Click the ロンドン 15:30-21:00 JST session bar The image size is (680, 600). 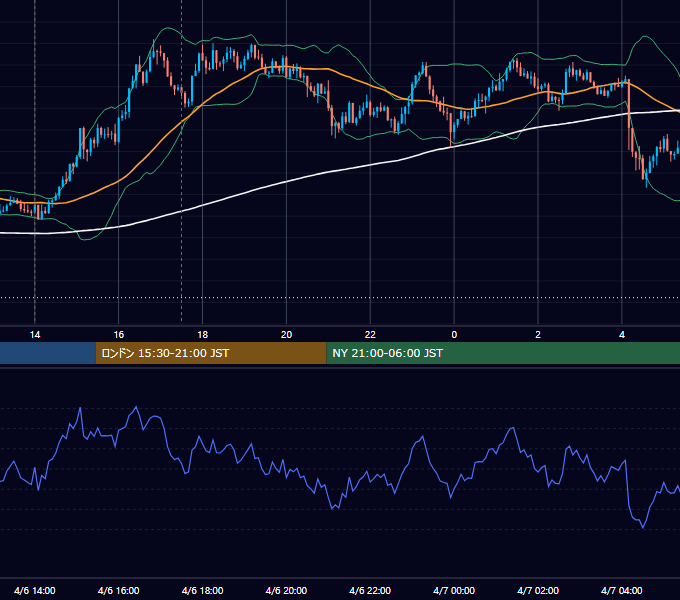point(211,353)
